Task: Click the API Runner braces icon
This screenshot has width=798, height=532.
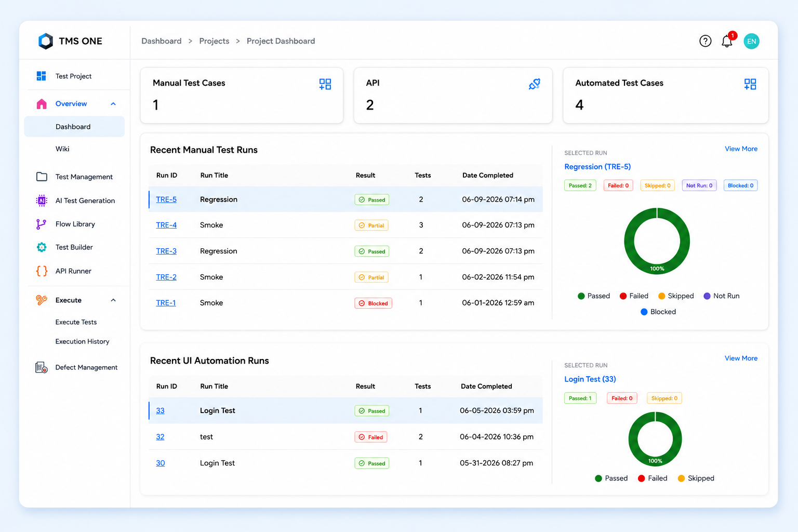Action: pyautogui.click(x=42, y=271)
